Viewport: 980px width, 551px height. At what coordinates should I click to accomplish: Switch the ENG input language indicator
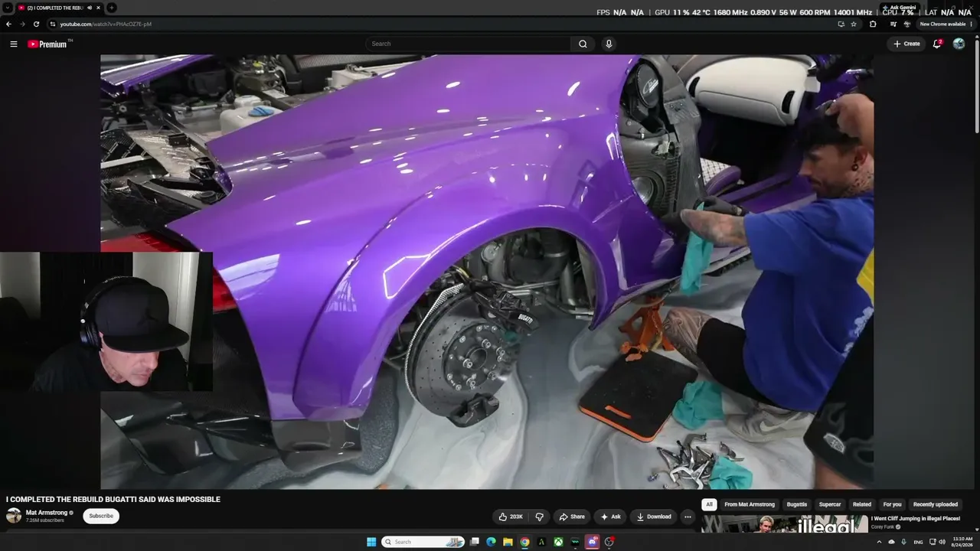tap(918, 542)
